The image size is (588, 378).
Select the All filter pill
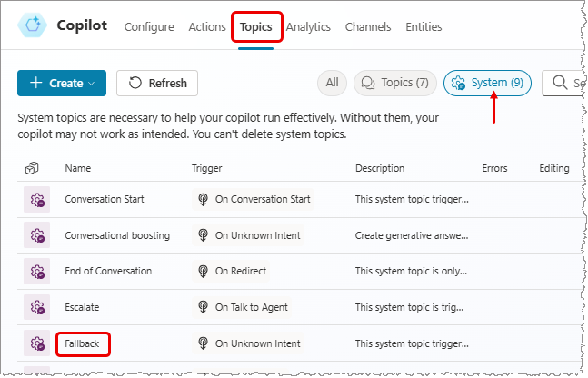coord(333,84)
